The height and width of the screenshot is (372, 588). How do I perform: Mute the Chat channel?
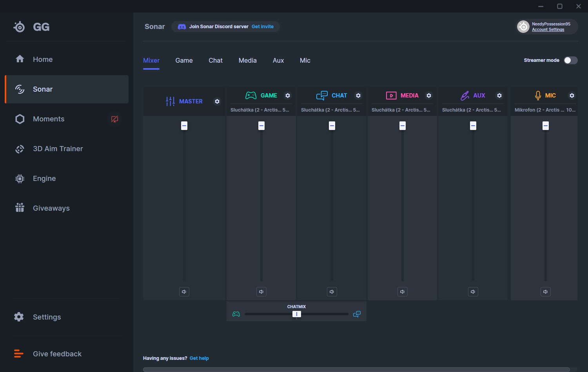pos(332,292)
